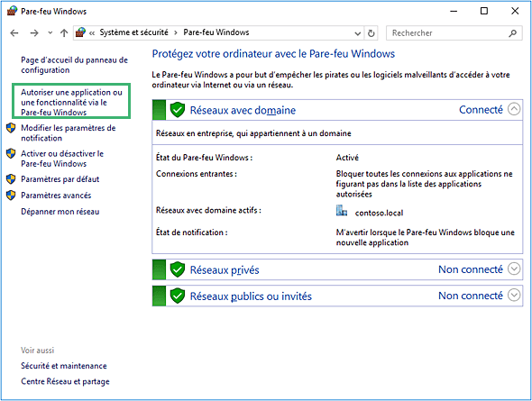Open Activer ou désactiver le Pare-feu Windows
Viewport: 532px width, 401px height.
[x=62, y=159]
